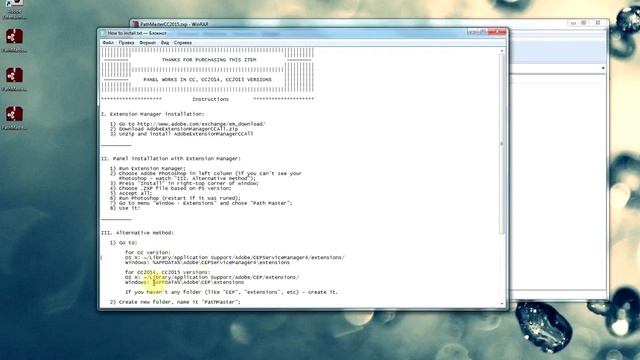The width and height of the screenshot is (640, 360).
Task: Open the Вид menu in Notepad
Action: (165, 42)
